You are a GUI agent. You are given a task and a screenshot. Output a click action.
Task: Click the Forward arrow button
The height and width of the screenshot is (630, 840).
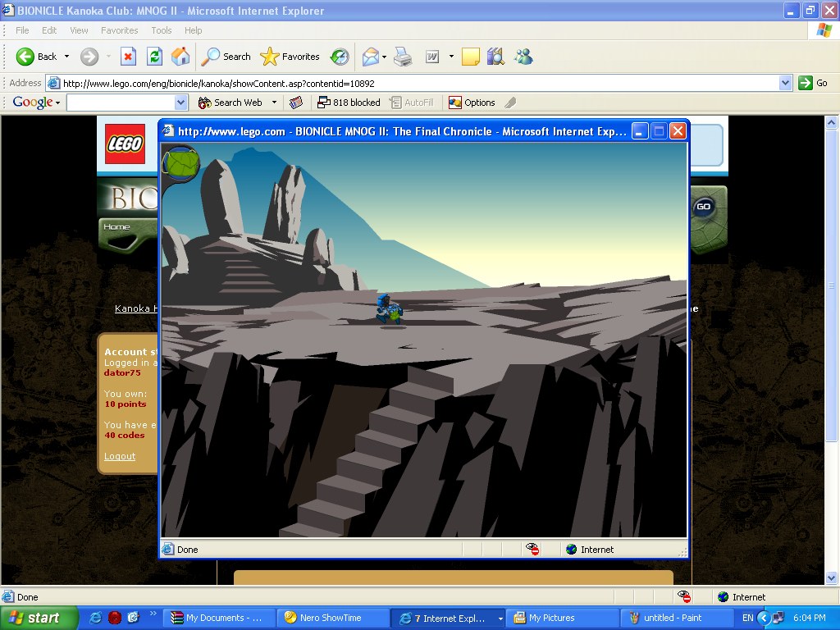click(89, 57)
